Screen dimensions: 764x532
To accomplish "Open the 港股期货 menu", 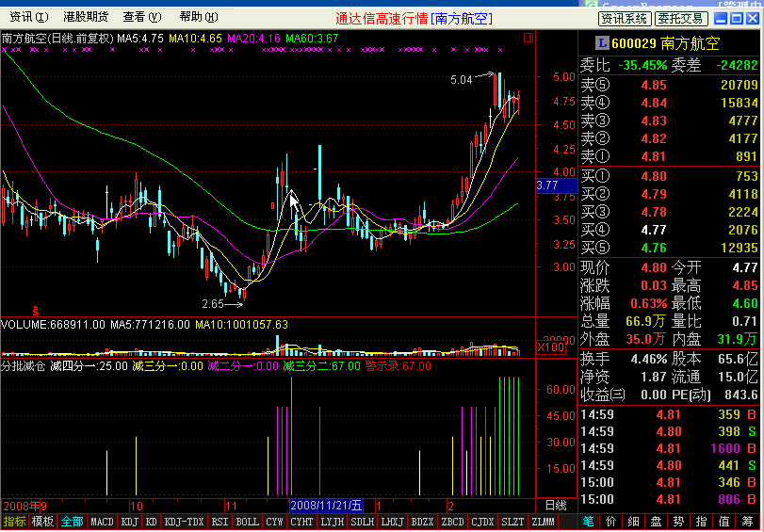I will [86, 17].
